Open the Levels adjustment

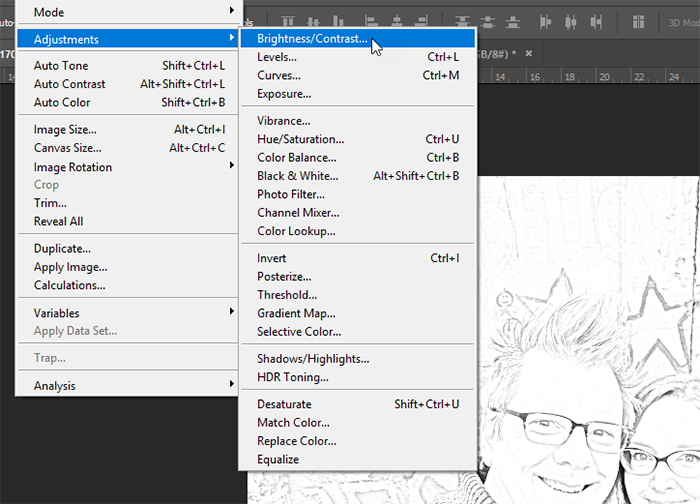(277, 58)
